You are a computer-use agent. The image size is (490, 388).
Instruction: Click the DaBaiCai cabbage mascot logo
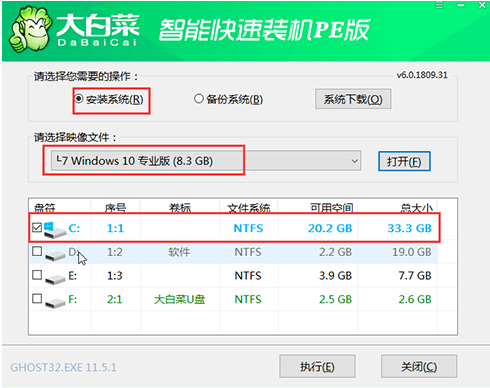click(30, 29)
